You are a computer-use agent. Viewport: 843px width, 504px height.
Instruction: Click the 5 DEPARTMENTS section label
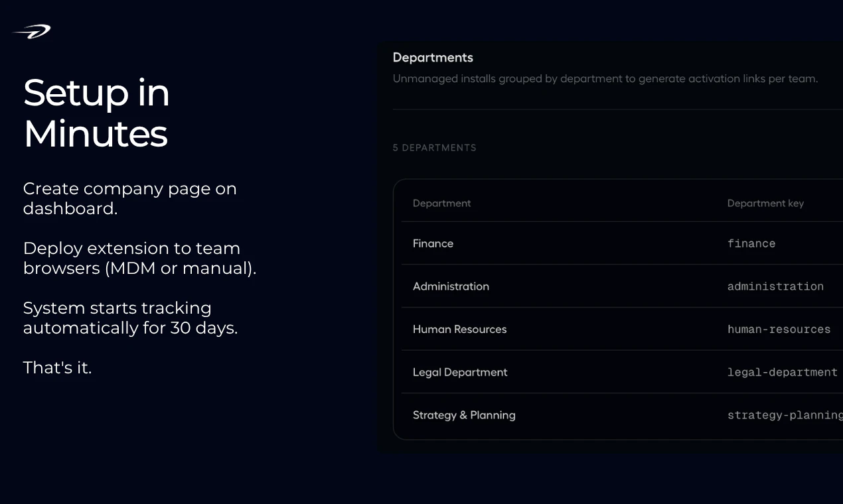click(x=434, y=147)
